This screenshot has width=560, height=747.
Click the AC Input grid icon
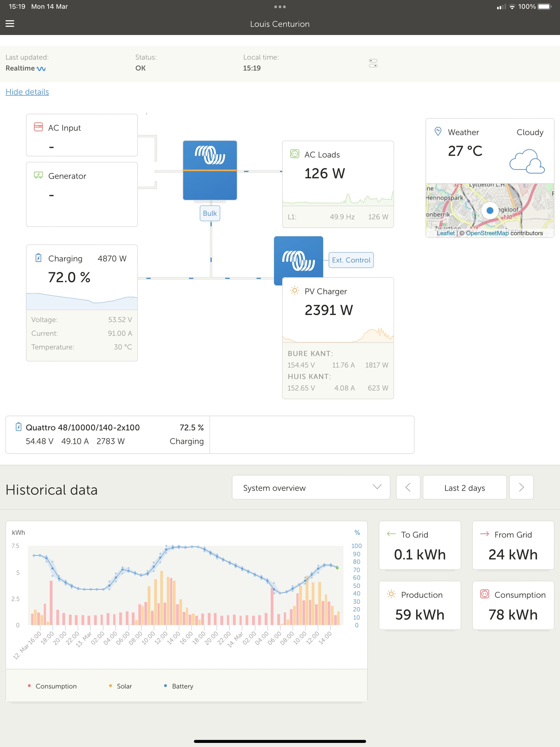38,127
